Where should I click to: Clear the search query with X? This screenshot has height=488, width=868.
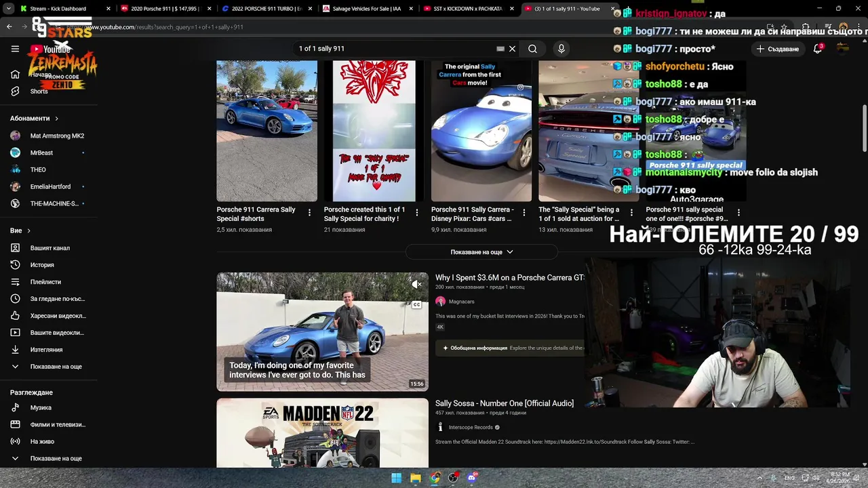pos(512,49)
